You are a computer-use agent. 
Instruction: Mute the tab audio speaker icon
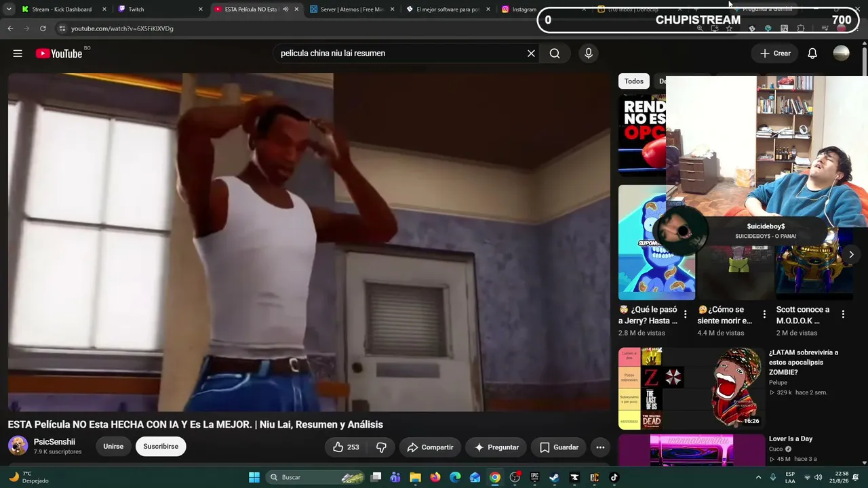tap(285, 9)
